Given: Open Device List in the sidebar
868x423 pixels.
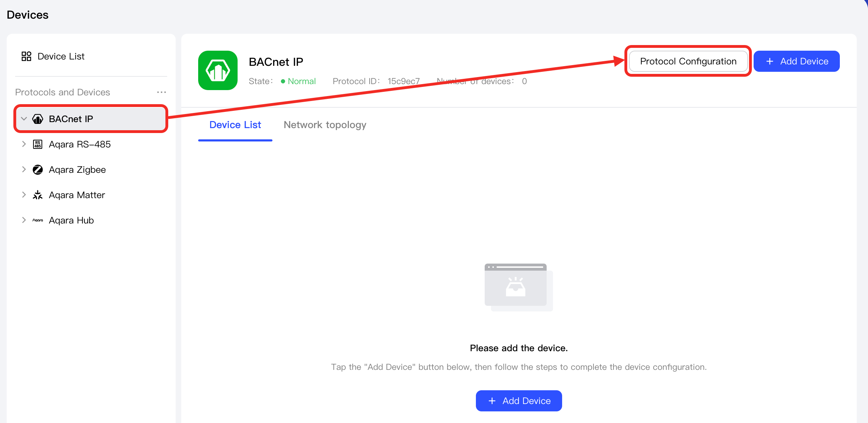Looking at the screenshot, I should point(61,56).
